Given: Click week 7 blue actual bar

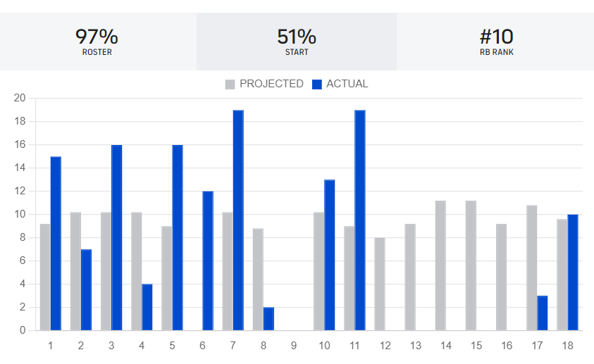Looking at the screenshot, I should tap(238, 220).
